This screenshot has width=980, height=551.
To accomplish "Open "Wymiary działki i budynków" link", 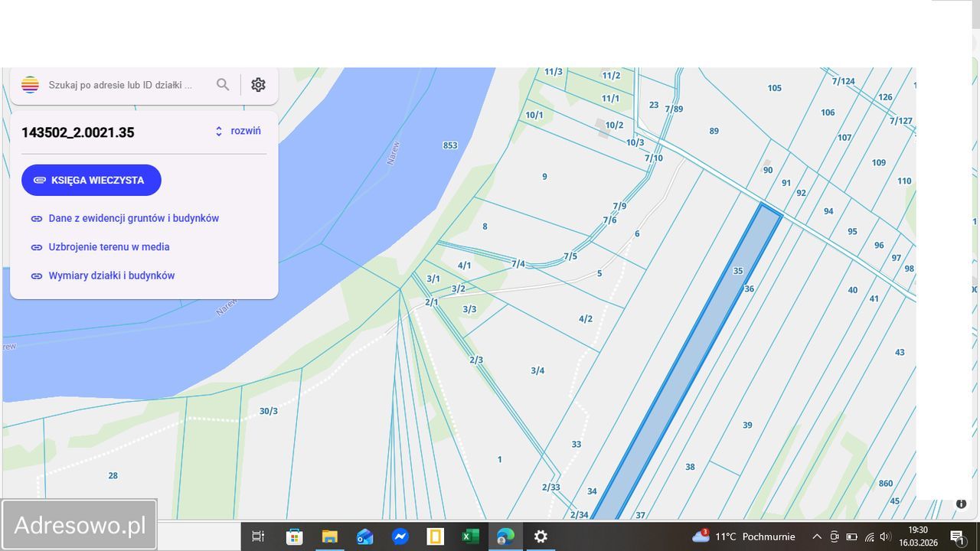I will (x=111, y=275).
